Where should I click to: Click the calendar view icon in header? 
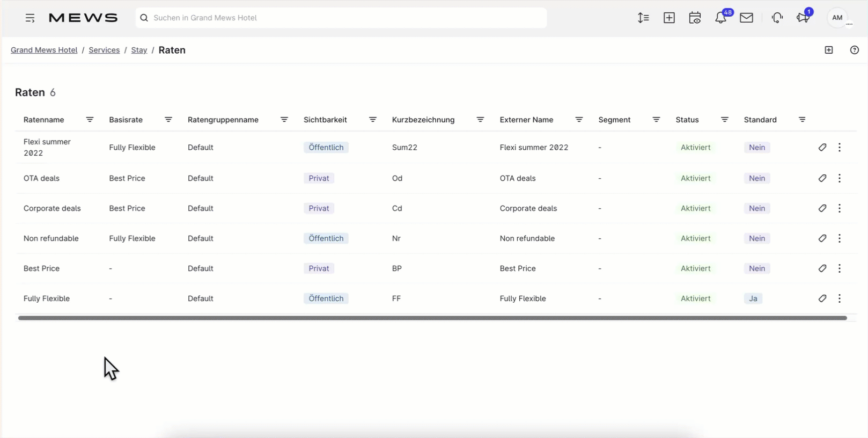click(x=695, y=18)
